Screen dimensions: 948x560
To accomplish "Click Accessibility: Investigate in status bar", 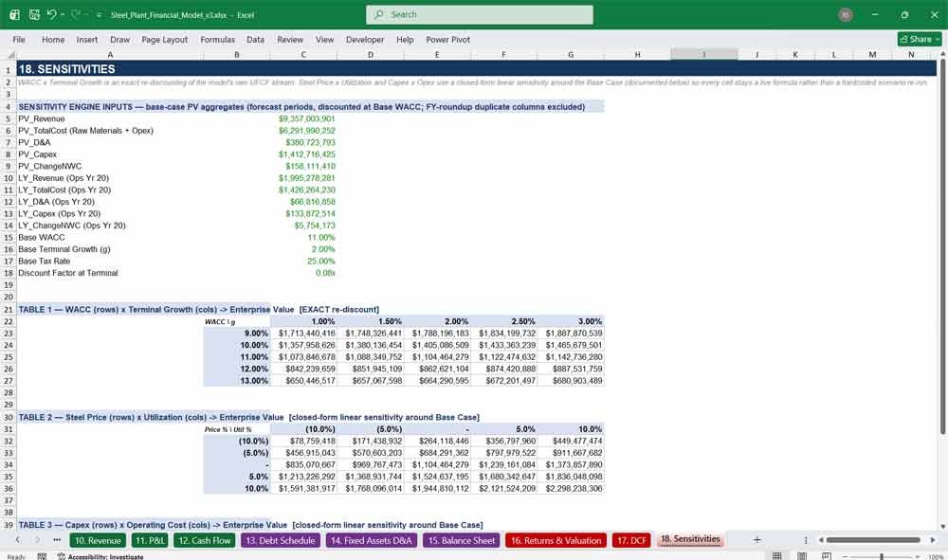I will pyautogui.click(x=100, y=556).
